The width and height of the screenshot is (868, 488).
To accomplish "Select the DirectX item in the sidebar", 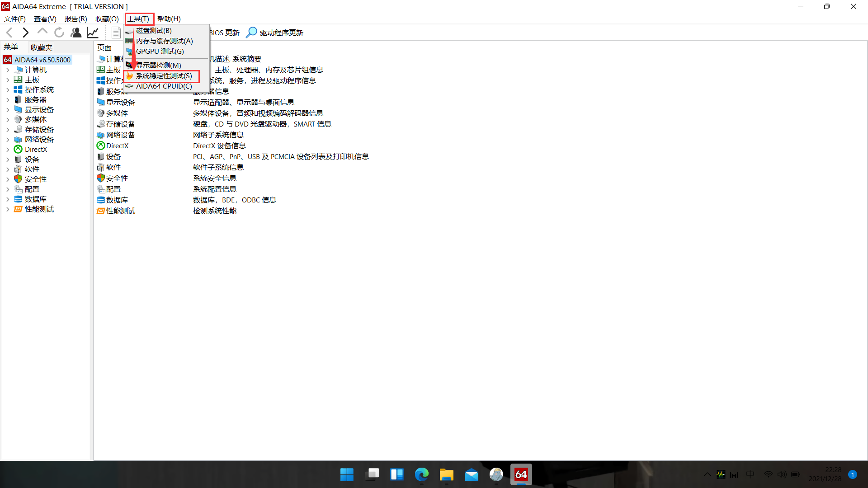I will 35,149.
